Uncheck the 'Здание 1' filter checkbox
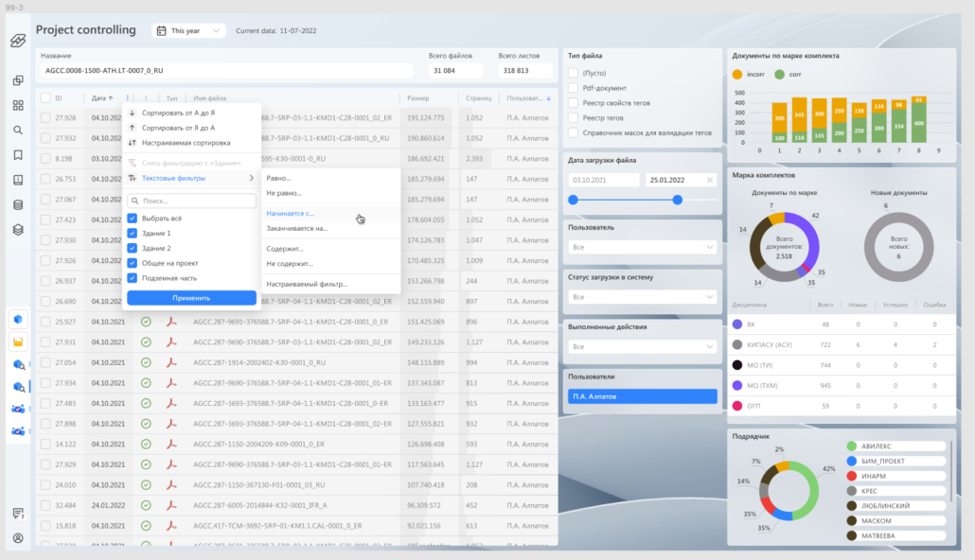Viewport: 975px width, 560px height. [133, 233]
